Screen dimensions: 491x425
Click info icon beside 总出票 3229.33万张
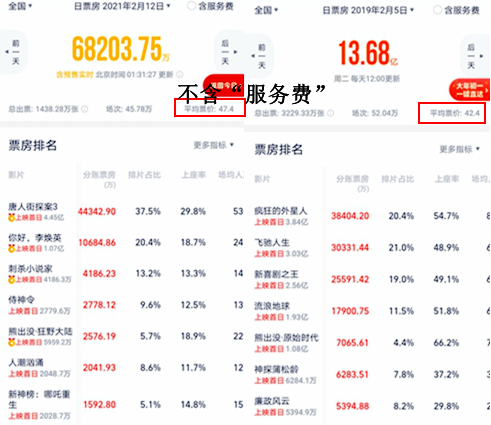pos(330,113)
